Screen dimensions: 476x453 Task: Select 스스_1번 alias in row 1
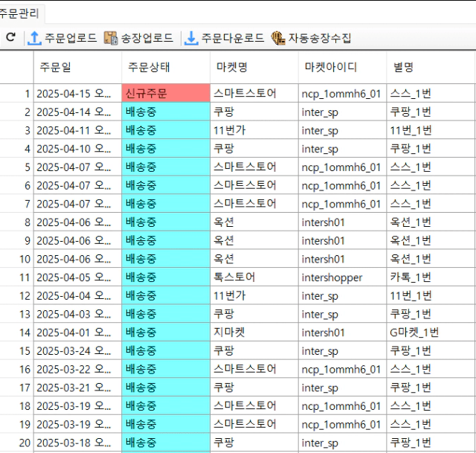click(x=431, y=94)
